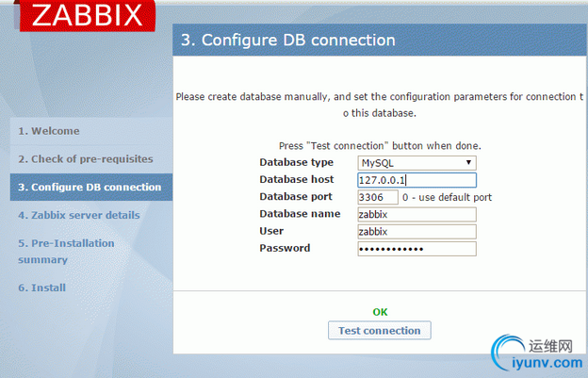Click the ZABBIX logo

(88, 15)
